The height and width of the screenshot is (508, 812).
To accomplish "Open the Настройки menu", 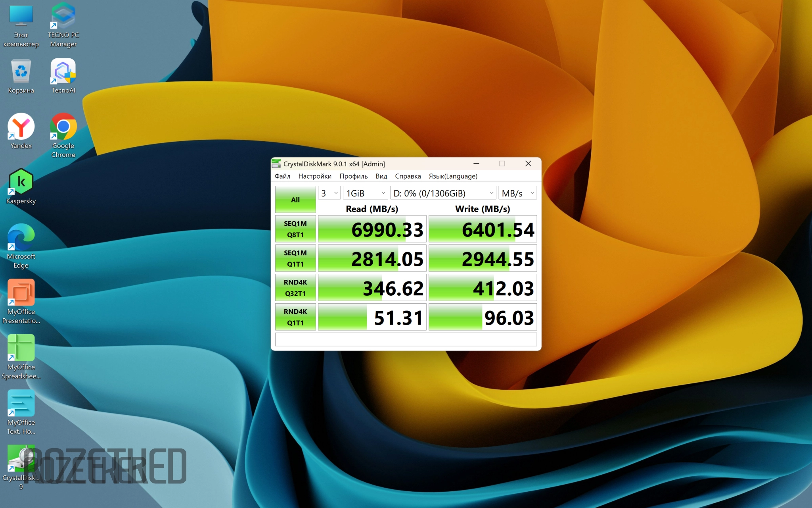I will [x=315, y=176].
